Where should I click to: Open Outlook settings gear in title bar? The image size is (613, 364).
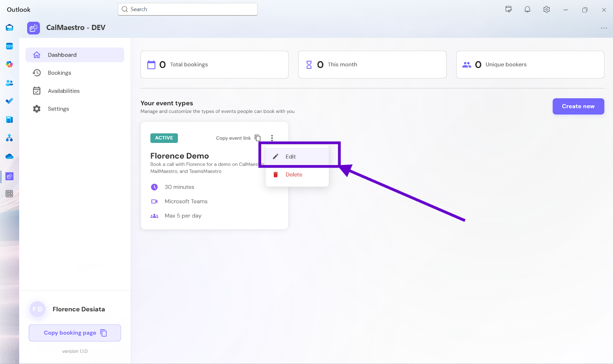coord(547,10)
